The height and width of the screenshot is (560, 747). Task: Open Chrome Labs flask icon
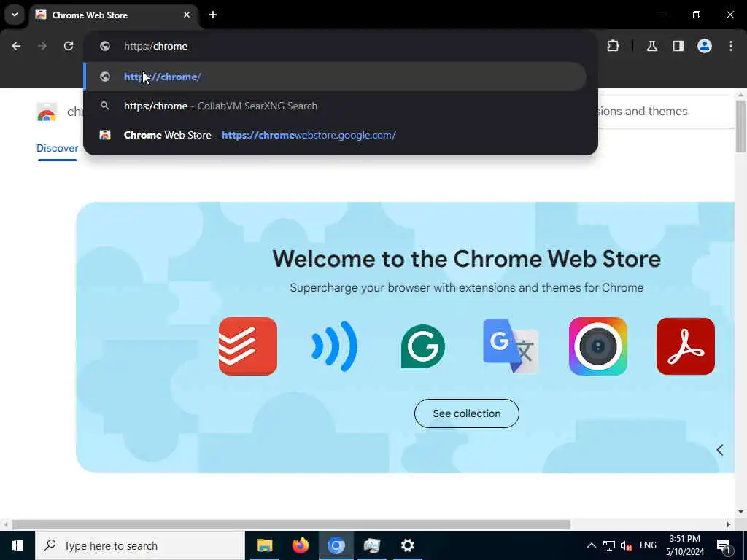pyautogui.click(x=652, y=46)
